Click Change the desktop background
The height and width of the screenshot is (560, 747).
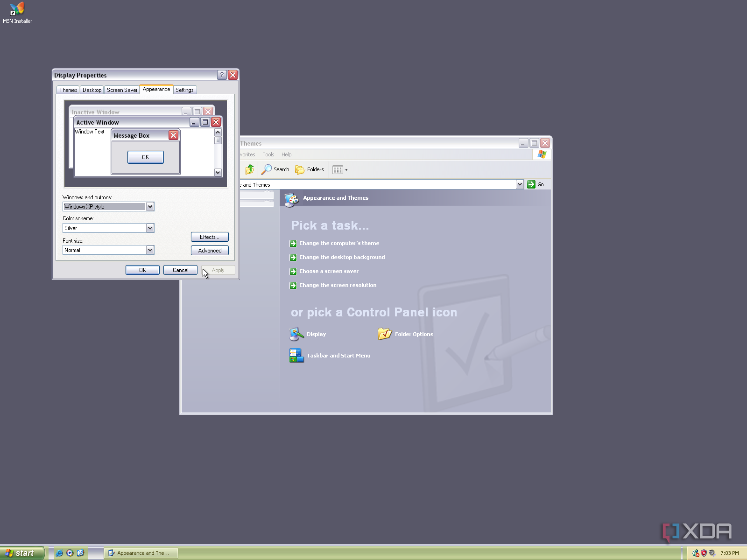point(342,257)
